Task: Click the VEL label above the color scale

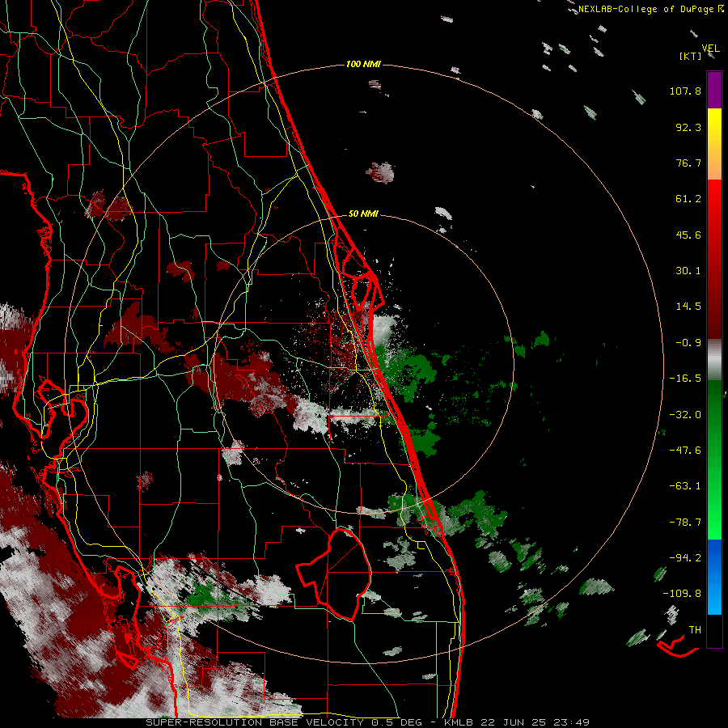Action: coord(711,49)
